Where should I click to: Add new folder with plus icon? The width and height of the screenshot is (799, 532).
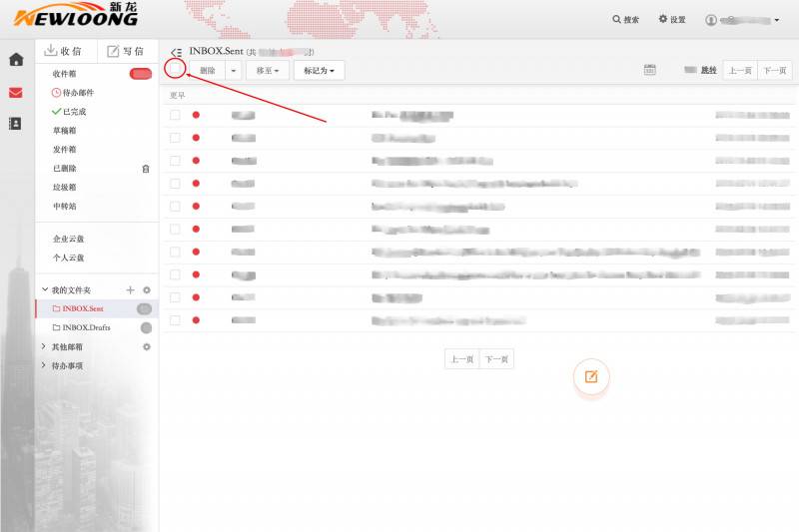(x=130, y=289)
